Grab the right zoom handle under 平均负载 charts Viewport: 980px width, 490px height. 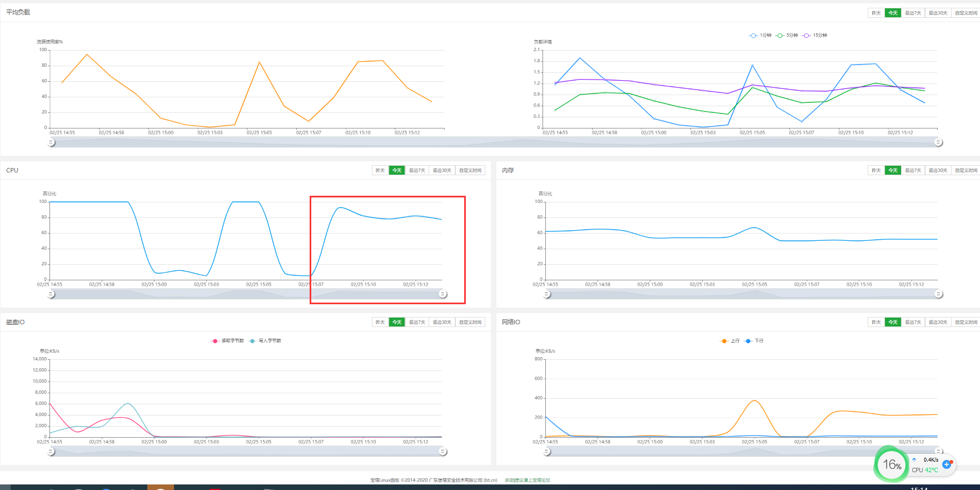point(938,142)
